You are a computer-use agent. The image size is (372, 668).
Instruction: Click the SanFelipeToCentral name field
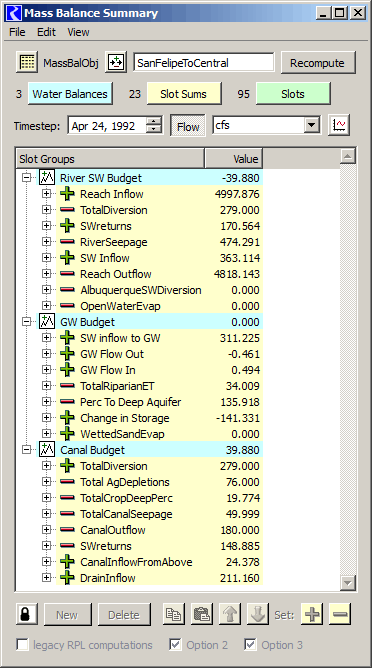click(204, 63)
